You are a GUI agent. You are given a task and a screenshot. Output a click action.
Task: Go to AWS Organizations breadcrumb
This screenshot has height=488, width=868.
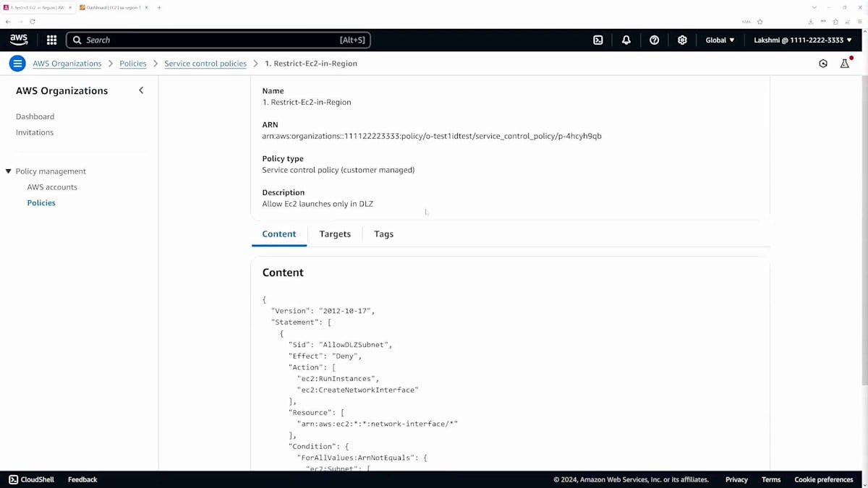click(67, 64)
